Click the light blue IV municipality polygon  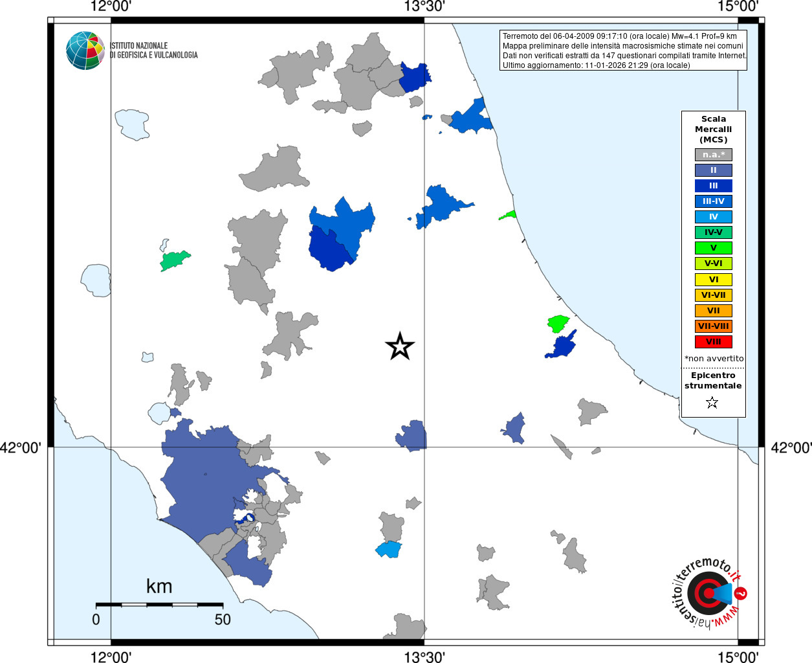389,550
